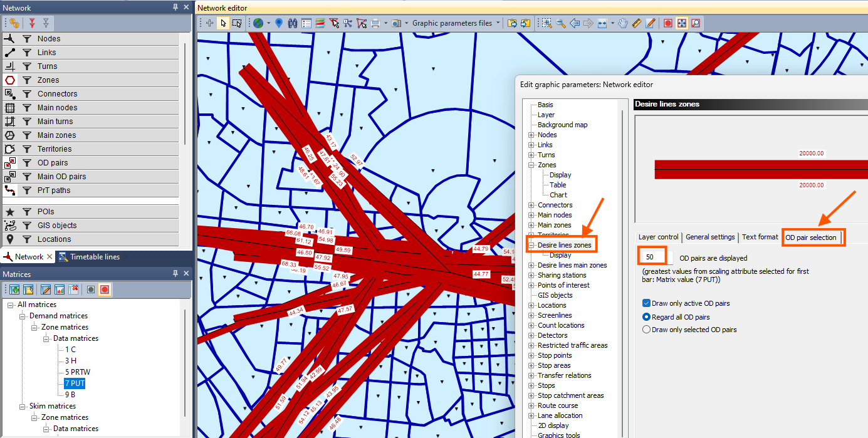Viewport: 868px width, 438px height.
Task: Click the filter icon next to Links
Action: [27, 53]
